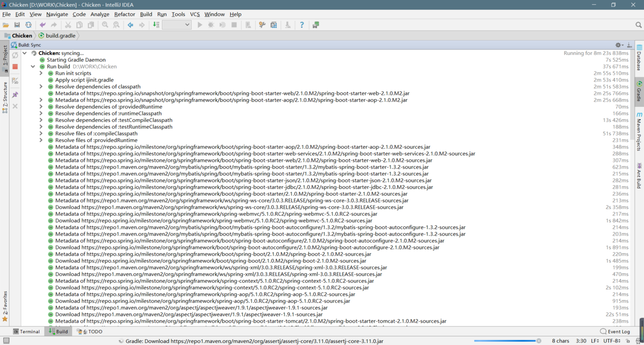This screenshot has height=345, width=644.
Task: Open the VCS menu
Action: pos(195,15)
